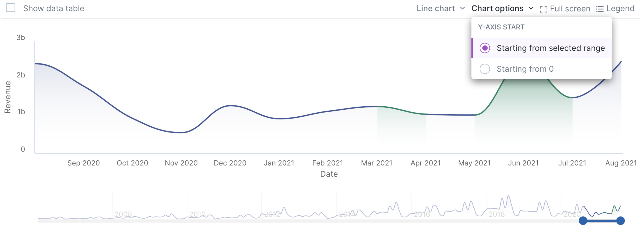Click the Line chart label text
This screenshot has height=228, width=644.
coord(436,8)
